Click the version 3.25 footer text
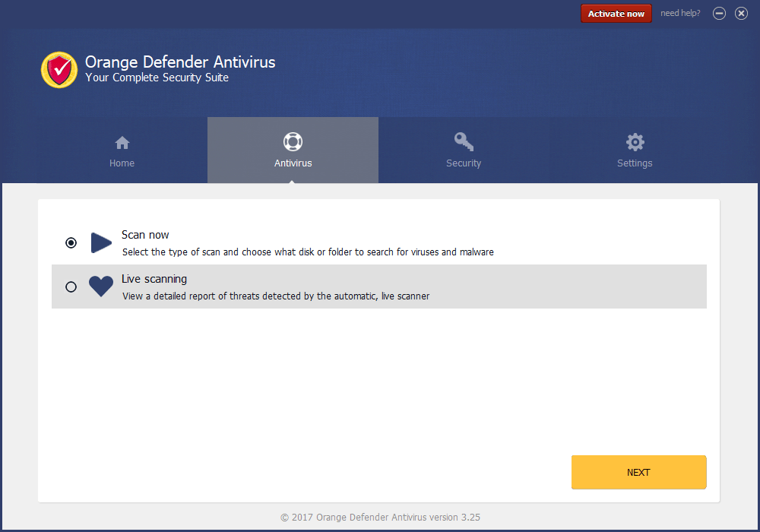 [380, 518]
